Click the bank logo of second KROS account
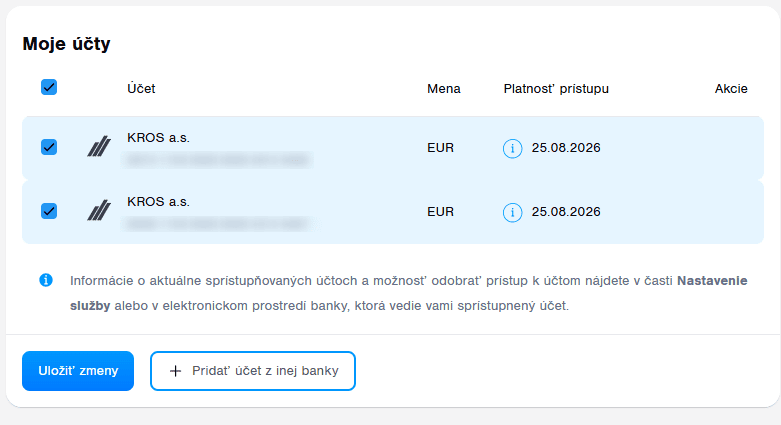Image resolution: width=781 pixels, height=425 pixels. pos(98,211)
